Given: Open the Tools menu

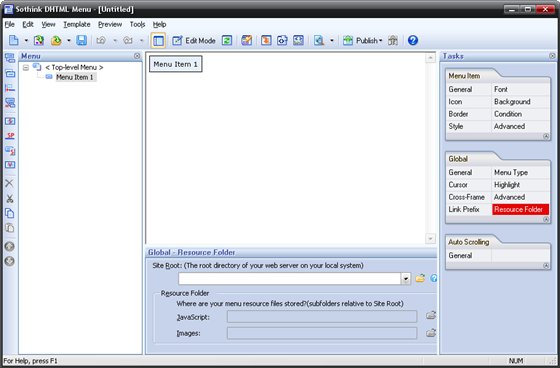Looking at the screenshot, I should 137,24.
